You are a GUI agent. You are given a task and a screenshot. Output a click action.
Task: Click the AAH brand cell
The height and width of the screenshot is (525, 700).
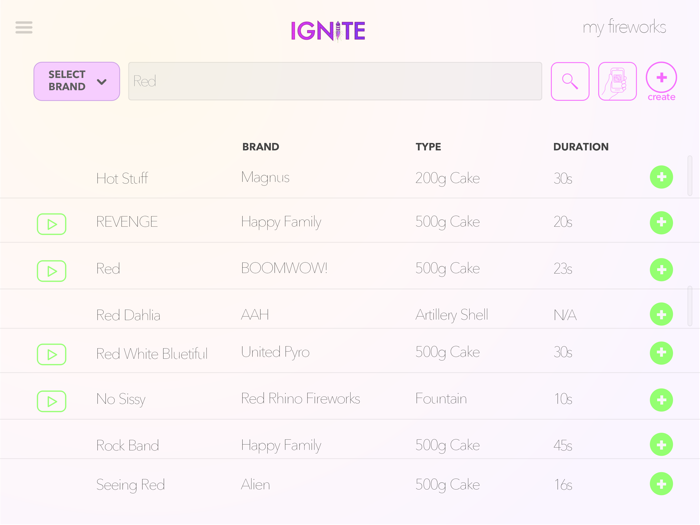255,315
